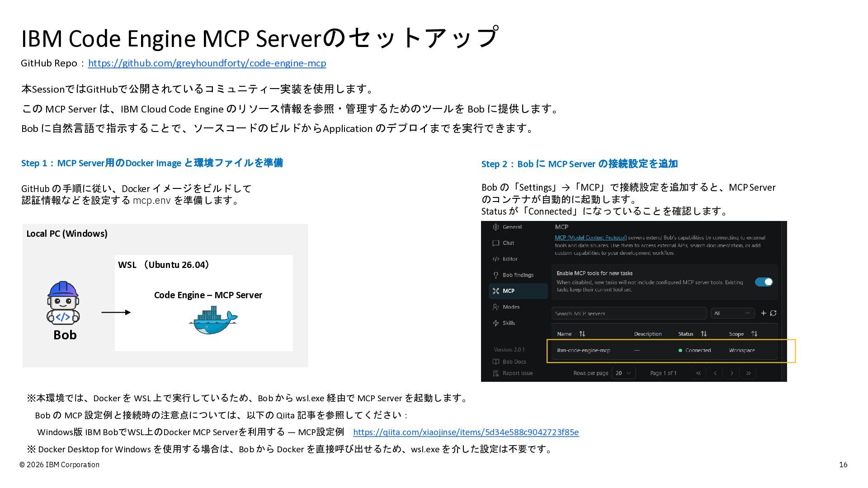This screenshot has width=868, height=488.
Task: Open the Report Issue link
Action: coord(513,373)
